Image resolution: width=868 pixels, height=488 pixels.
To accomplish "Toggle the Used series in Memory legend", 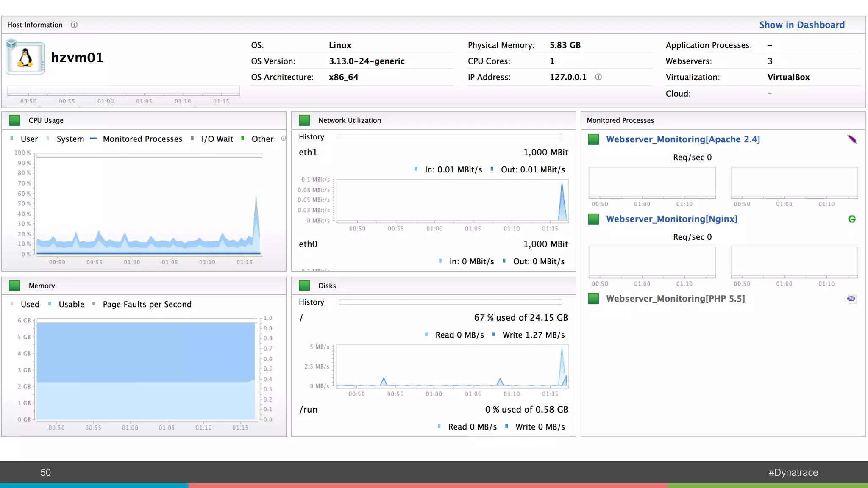I will (25, 304).
